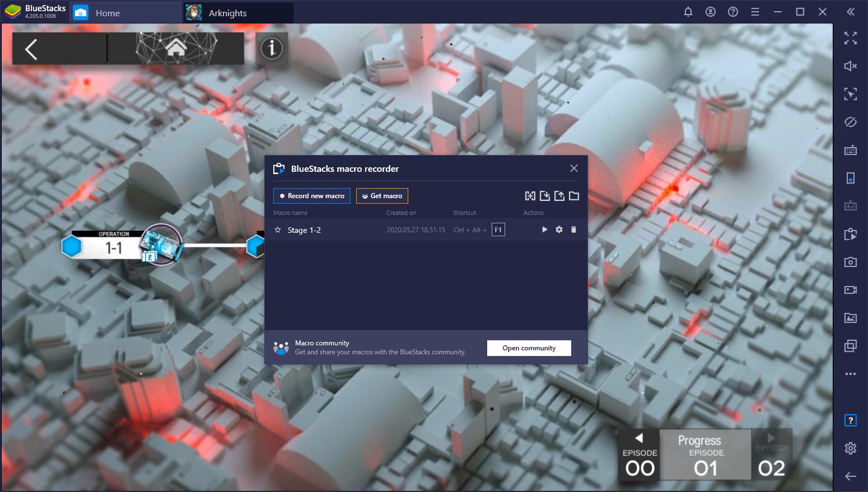
Task: Select the Stage 1-2 macro name
Action: (304, 230)
